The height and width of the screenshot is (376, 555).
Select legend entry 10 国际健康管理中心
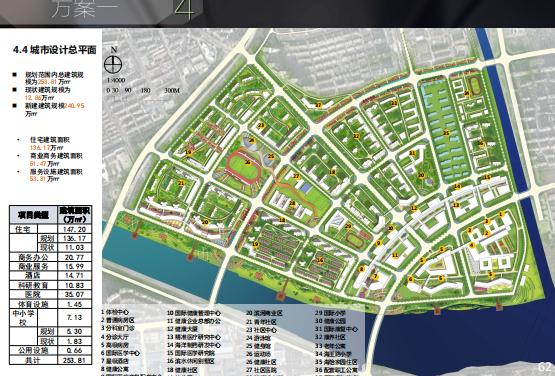coord(194,313)
